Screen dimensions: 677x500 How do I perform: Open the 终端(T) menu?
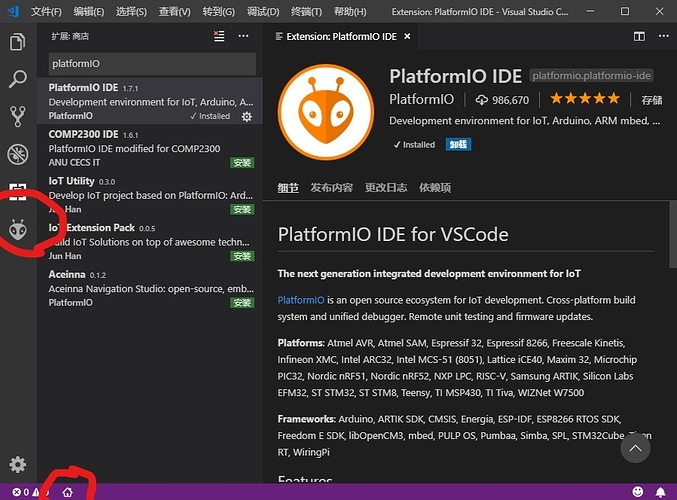(x=307, y=12)
